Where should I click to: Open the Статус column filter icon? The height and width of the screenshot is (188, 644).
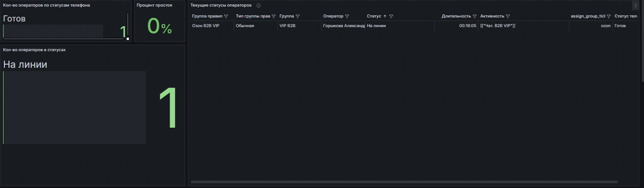click(x=391, y=16)
